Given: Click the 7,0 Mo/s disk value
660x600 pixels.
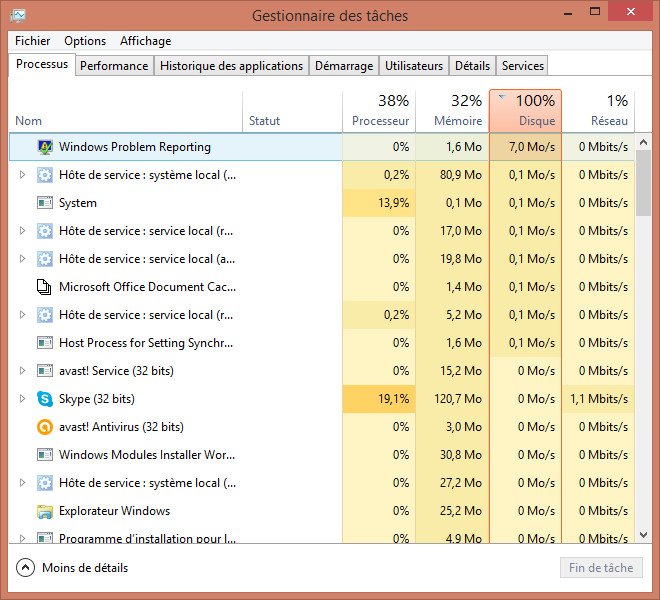Looking at the screenshot, I should point(532,147).
